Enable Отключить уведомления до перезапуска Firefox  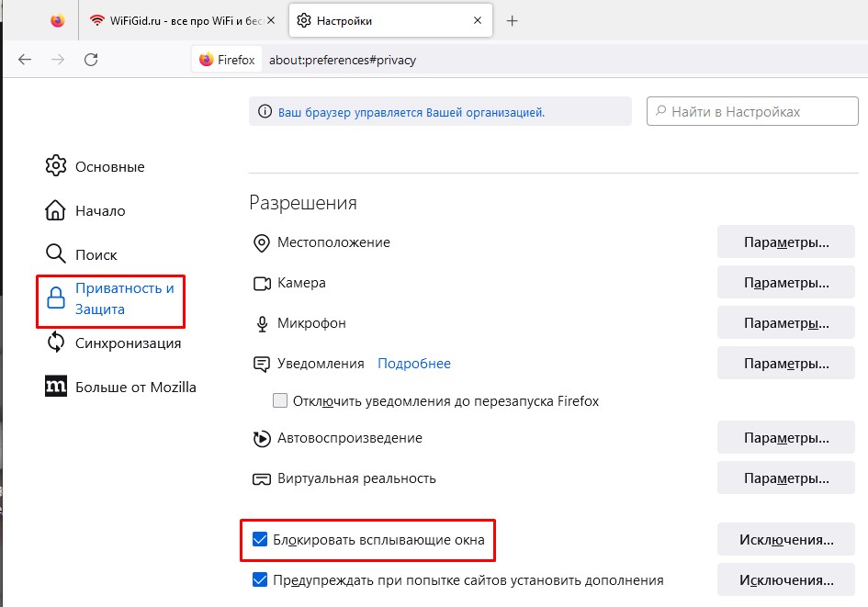(281, 401)
